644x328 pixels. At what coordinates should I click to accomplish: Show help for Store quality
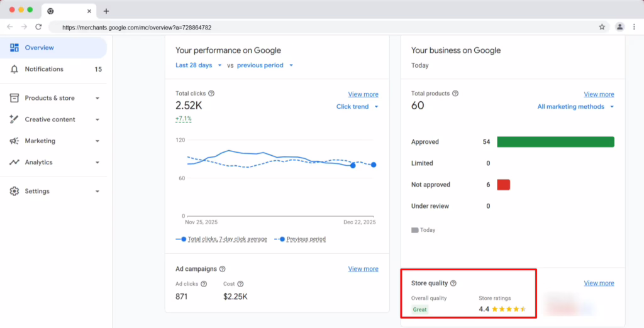[x=453, y=283]
